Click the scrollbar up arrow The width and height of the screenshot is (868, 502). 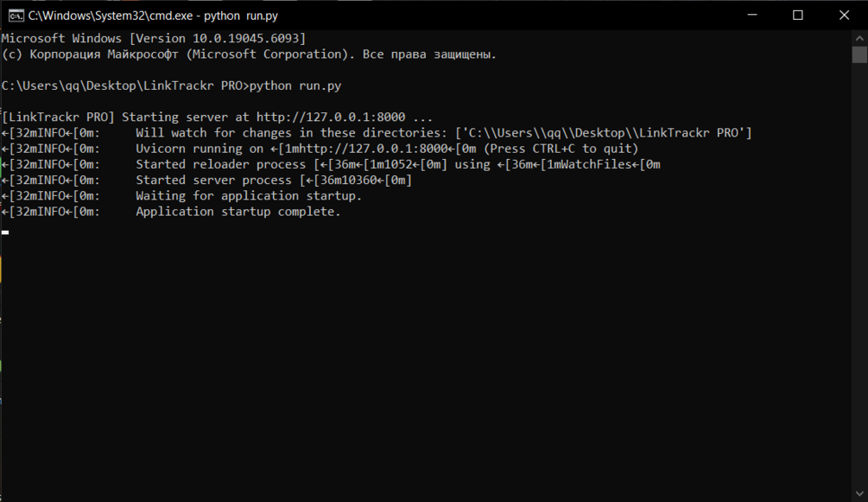pyautogui.click(x=859, y=38)
